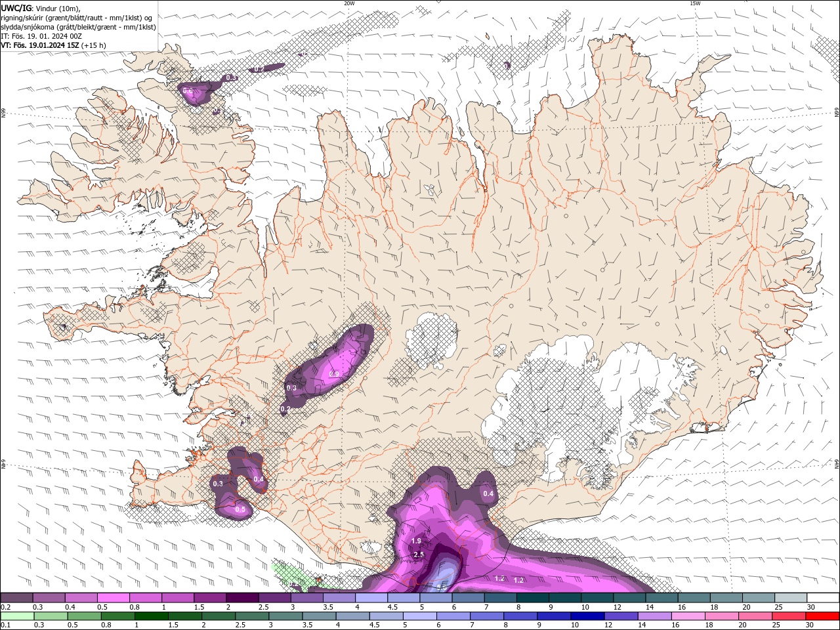Choose the bright red 30 swatch in rain scale

tap(822, 616)
